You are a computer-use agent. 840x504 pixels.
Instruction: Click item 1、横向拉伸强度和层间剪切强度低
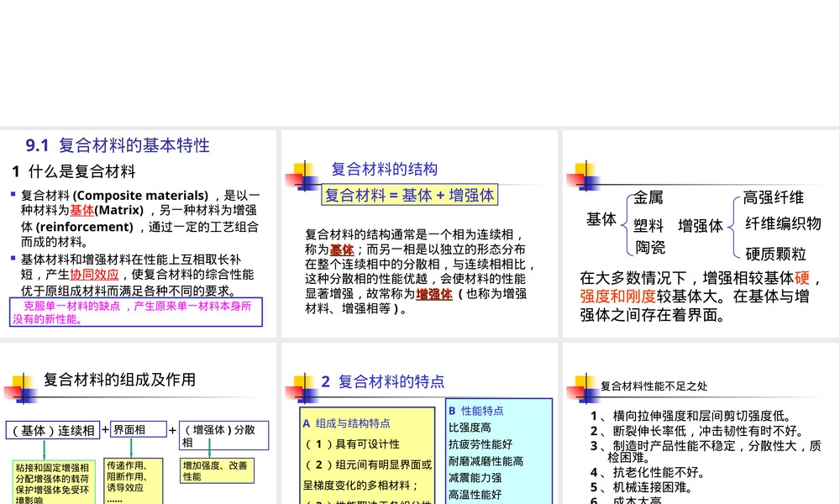click(690, 416)
